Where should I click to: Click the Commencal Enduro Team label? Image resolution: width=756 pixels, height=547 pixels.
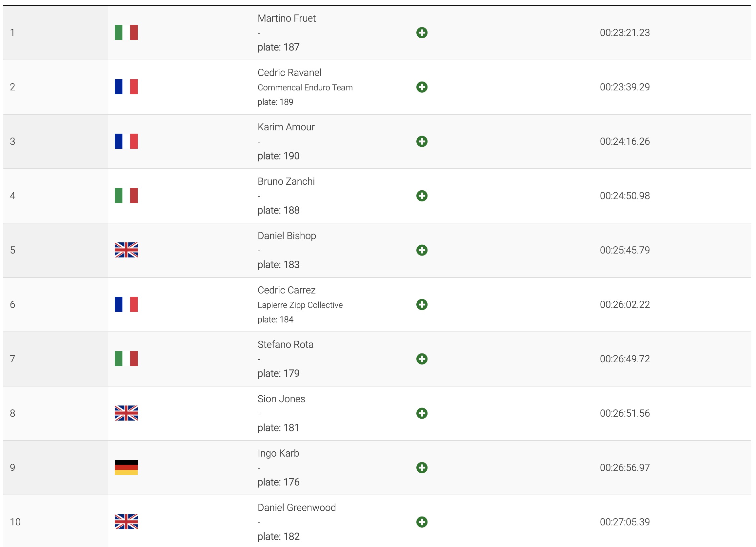click(x=305, y=87)
